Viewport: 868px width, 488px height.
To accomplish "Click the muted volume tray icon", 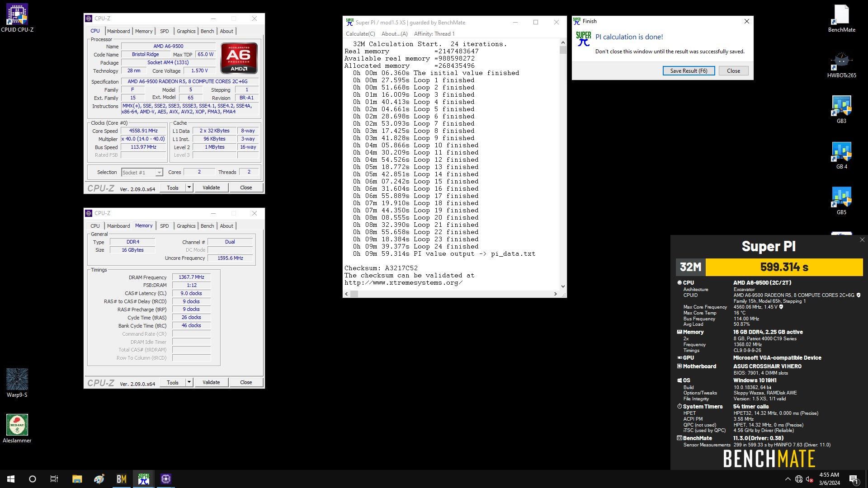I will [810, 479].
